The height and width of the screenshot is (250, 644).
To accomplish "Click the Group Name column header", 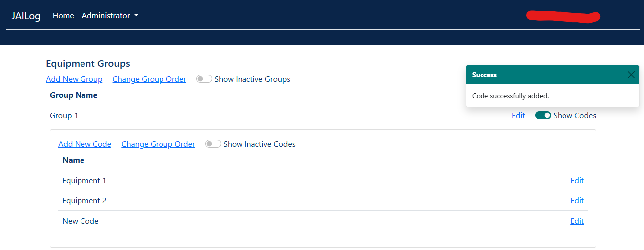I will tap(74, 95).
